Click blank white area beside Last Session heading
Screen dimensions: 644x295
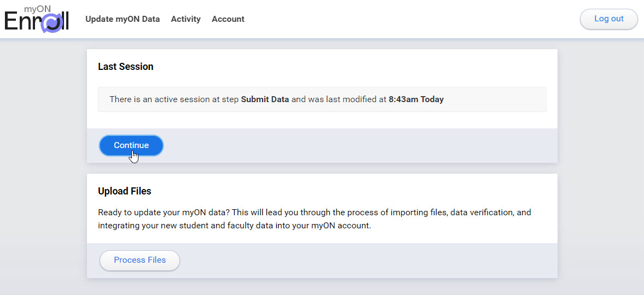[349, 67]
